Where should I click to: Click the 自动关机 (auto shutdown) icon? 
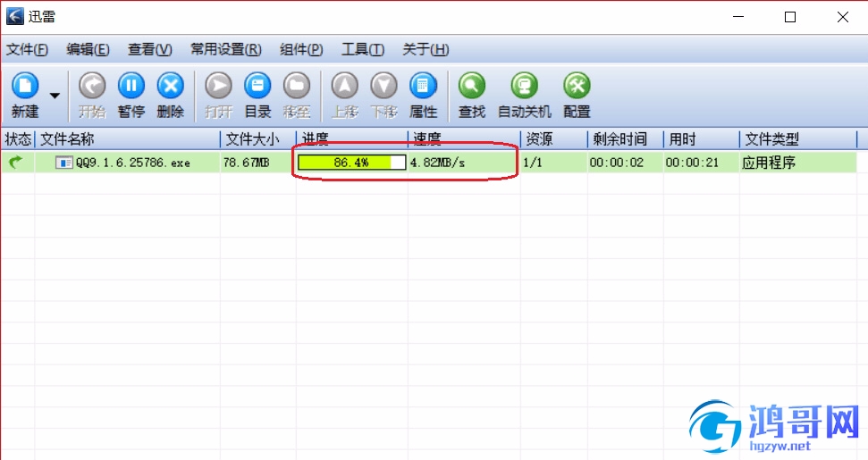coord(524,87)
